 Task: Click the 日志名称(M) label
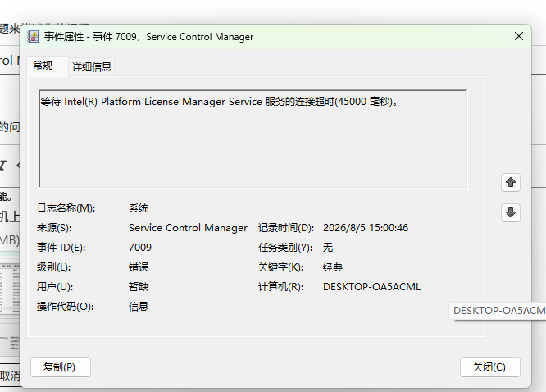[66, 208]
